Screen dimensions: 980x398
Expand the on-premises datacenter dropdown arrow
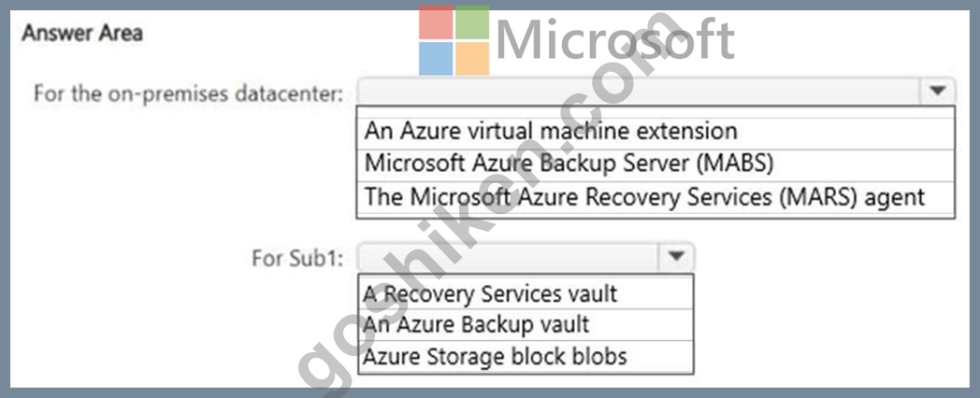(937, 92)
